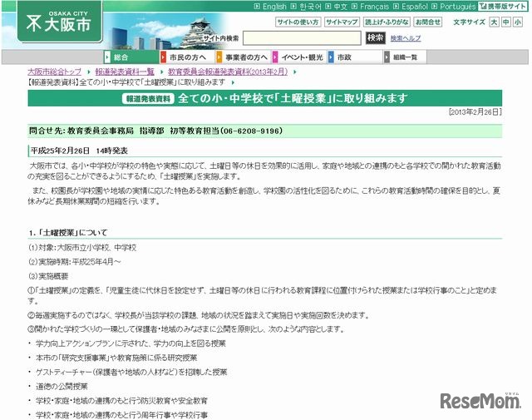
Task: Click the 平成25年2月26日 14時発表 heading
Action: pyautogui.click(x=79, y=151)
